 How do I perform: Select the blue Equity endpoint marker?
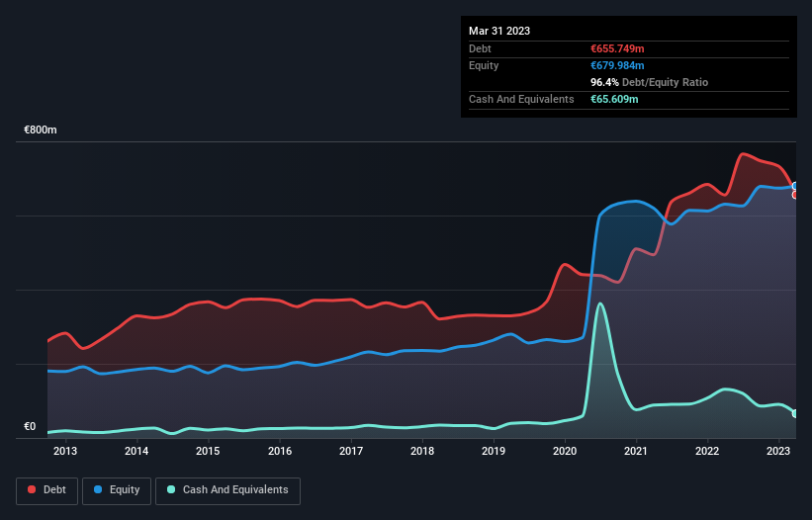coord(795,186)
